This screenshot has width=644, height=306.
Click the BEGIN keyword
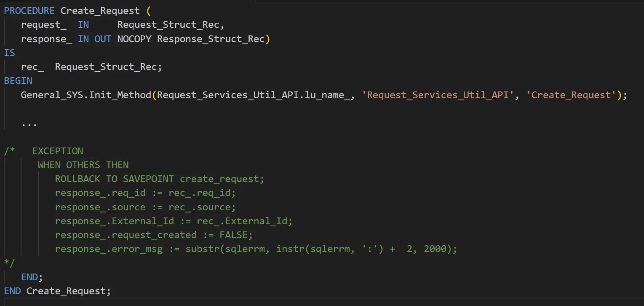[x=18, y=81]
